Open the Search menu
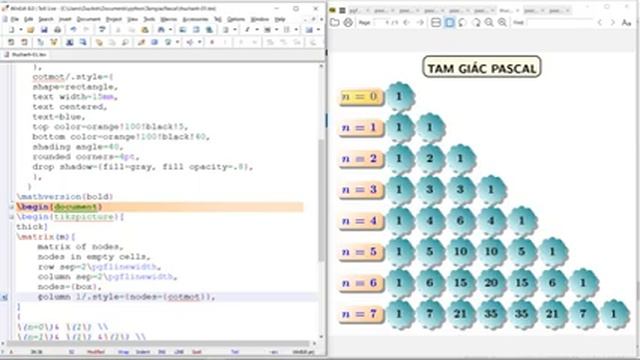The width and height of the screenshot is (640, 360). (x=46, y=19)
